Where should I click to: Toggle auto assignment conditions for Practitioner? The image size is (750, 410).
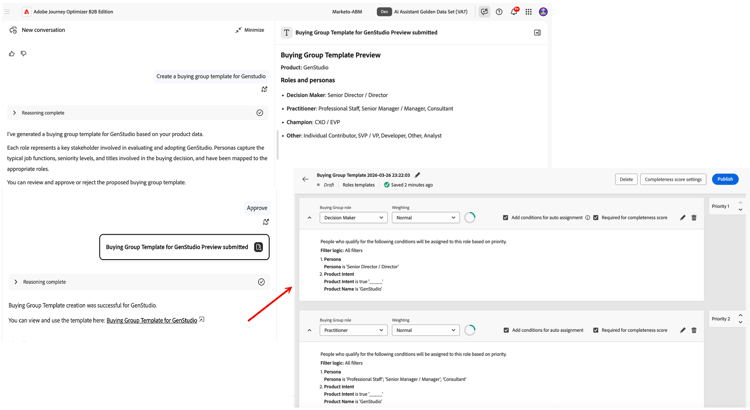pyautogui.click(x=506, y=330)
